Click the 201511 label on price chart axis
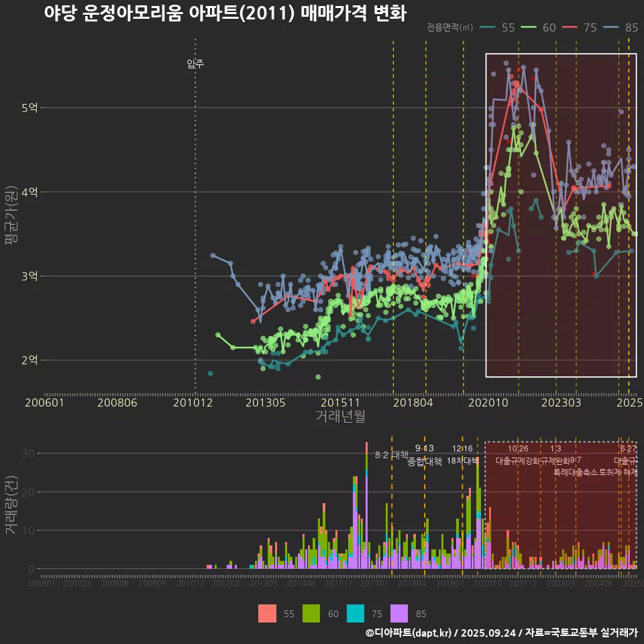 pos(339,402)
